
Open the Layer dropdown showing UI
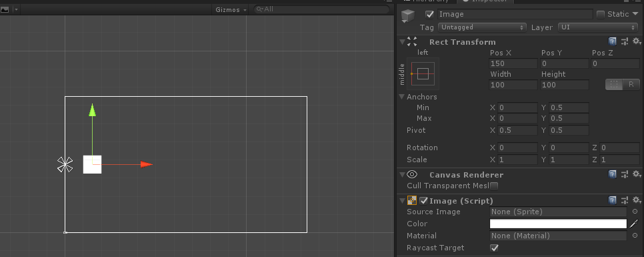pos(597,27)
